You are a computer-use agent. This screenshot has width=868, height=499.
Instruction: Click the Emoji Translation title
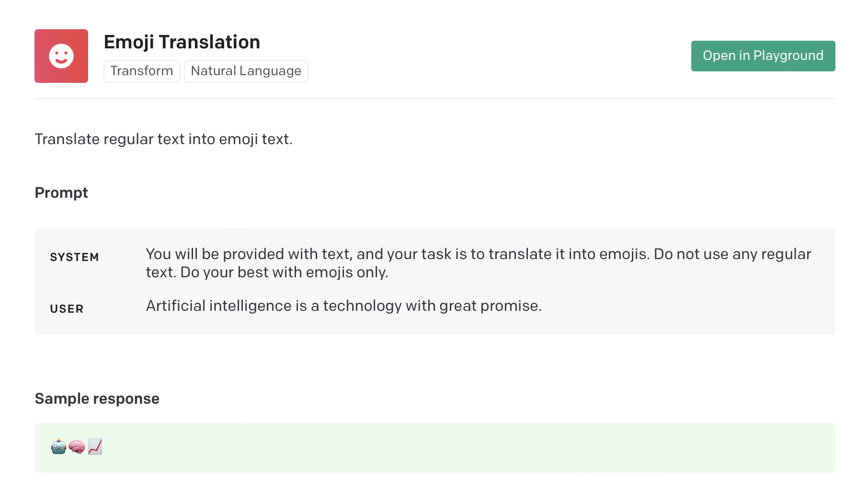[182, 42]
